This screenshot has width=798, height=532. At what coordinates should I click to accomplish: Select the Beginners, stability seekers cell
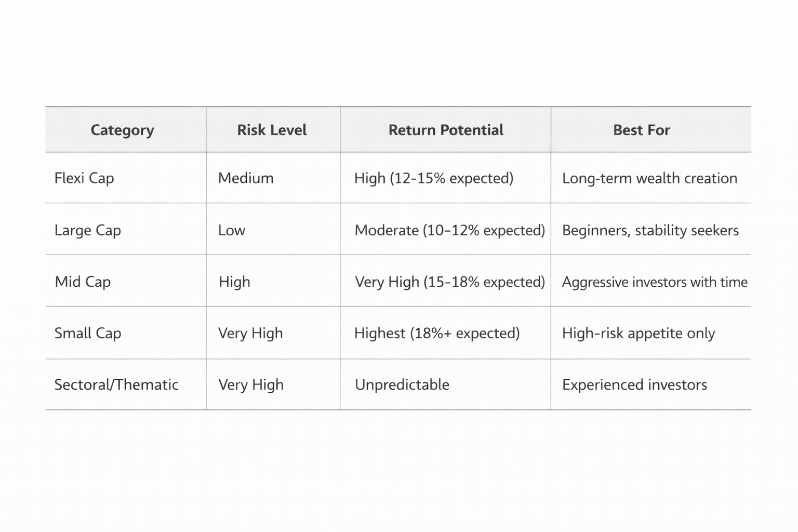pyautogui.click(x=650, y=230)
